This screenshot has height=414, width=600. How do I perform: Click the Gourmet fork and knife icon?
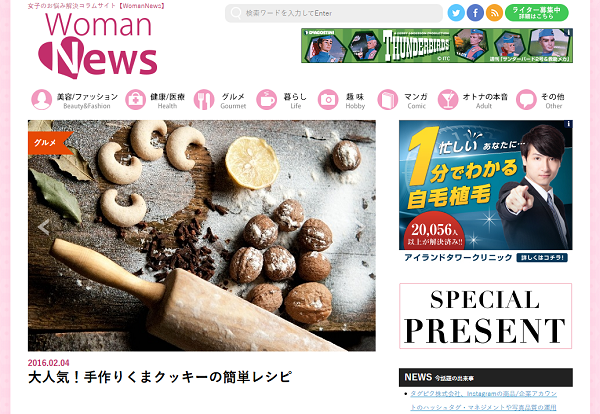[204, 100]
